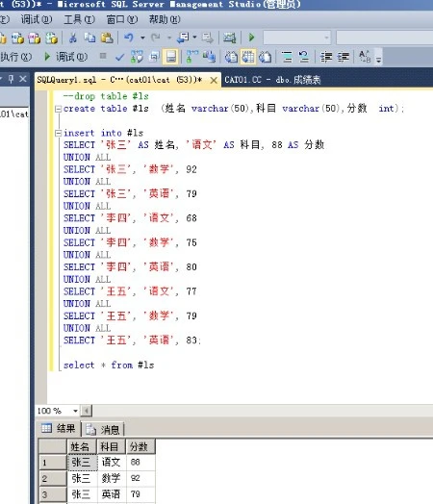Click the green Start debugging arrow
Viewport: 433px width, 504px height.
(x=251, y=38)
